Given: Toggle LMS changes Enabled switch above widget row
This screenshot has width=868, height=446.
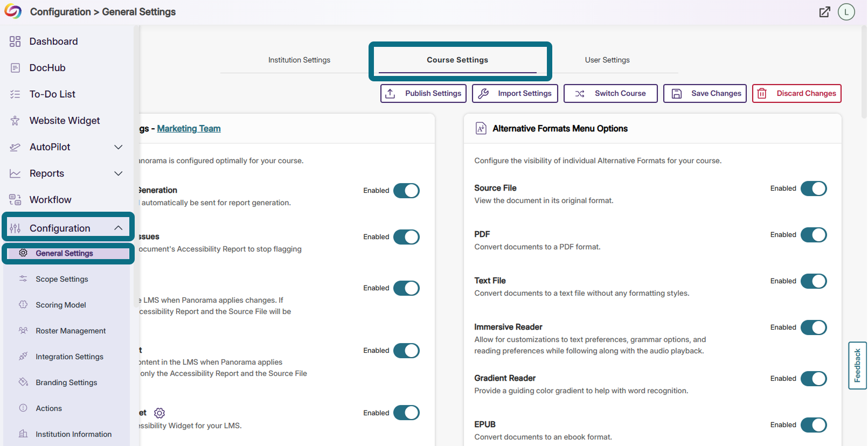Looking at the screenshot, I should pos(406,351).
